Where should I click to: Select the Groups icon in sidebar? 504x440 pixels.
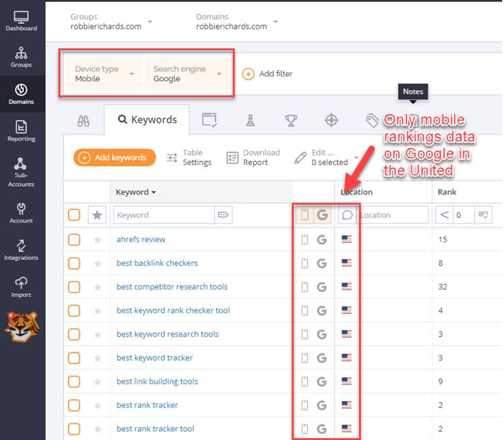tap(21, 56)
